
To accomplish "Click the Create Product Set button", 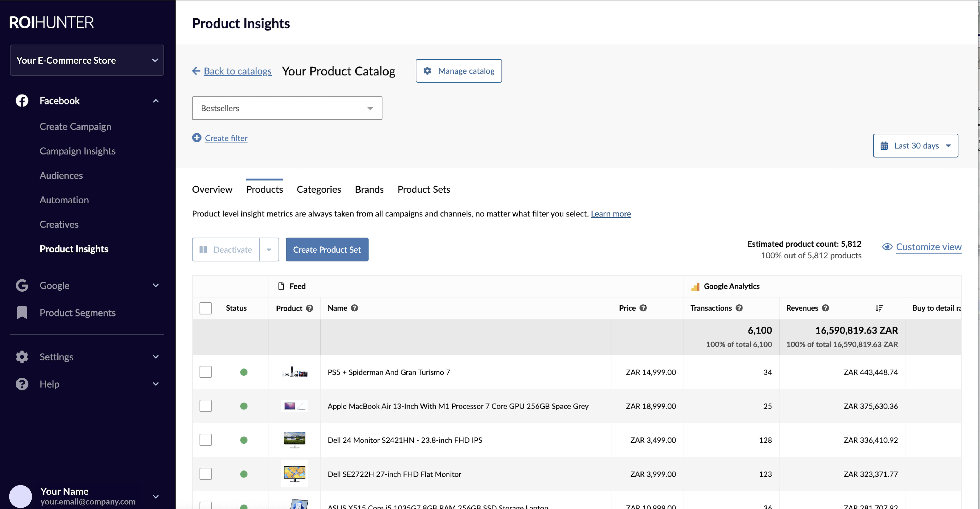I will point(327,250).
